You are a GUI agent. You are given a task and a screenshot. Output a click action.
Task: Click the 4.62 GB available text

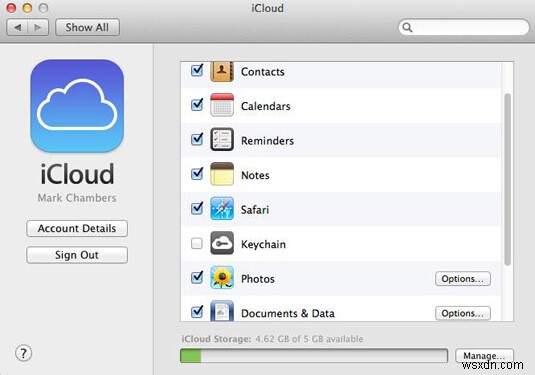[x=309, y=339]
